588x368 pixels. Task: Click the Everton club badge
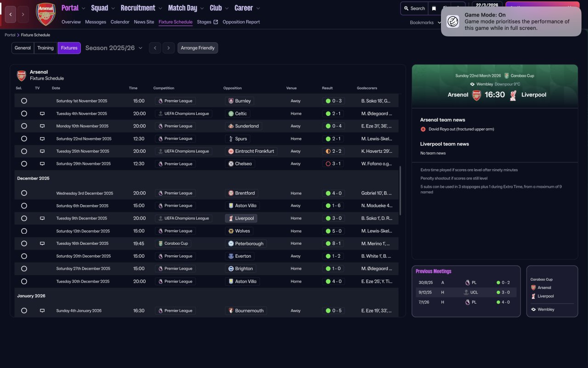coord(231,256)
